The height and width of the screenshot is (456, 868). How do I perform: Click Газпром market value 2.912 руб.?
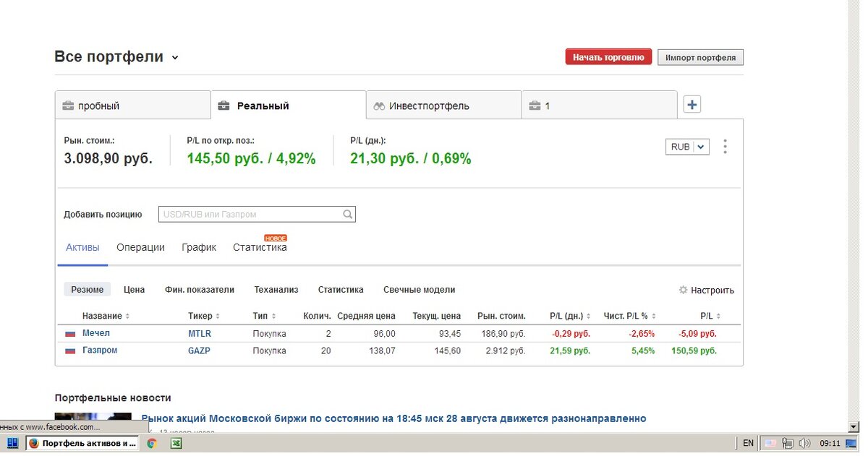point(505,350)
